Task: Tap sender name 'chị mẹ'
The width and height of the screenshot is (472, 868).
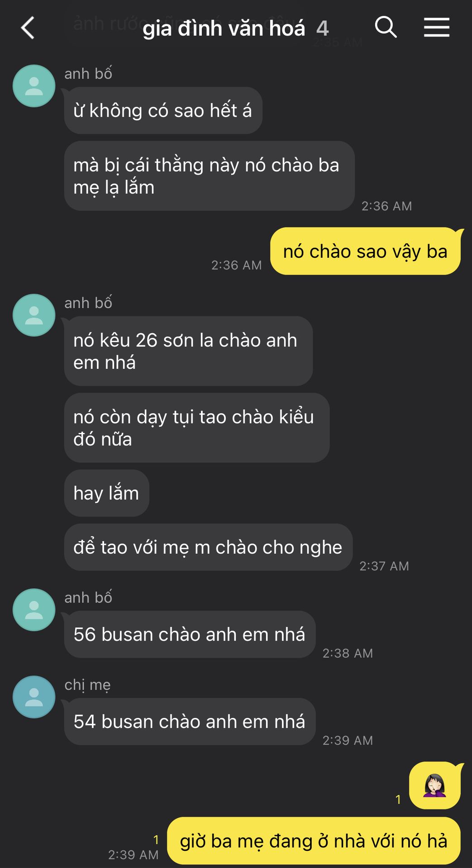Action: click(87, 685)
